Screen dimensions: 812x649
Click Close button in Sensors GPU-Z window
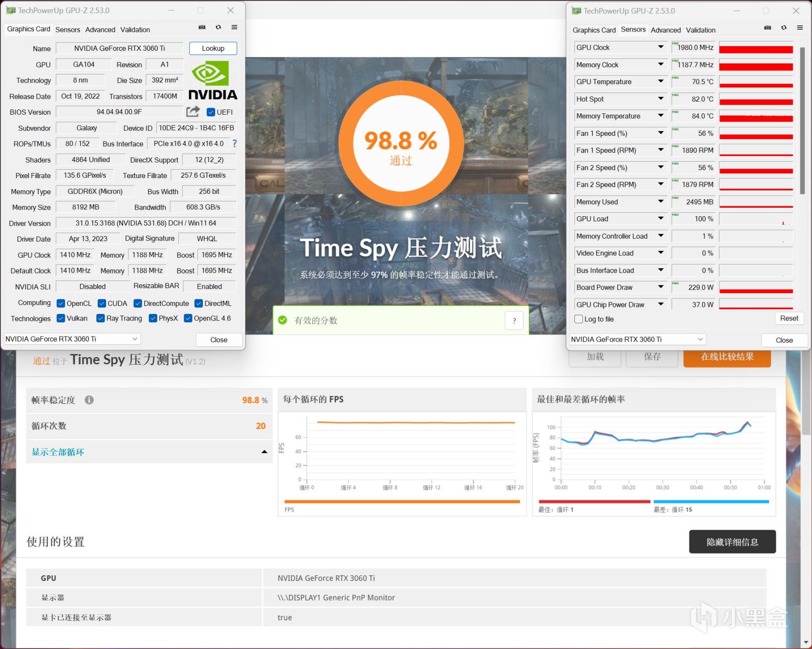coord(784,340)
